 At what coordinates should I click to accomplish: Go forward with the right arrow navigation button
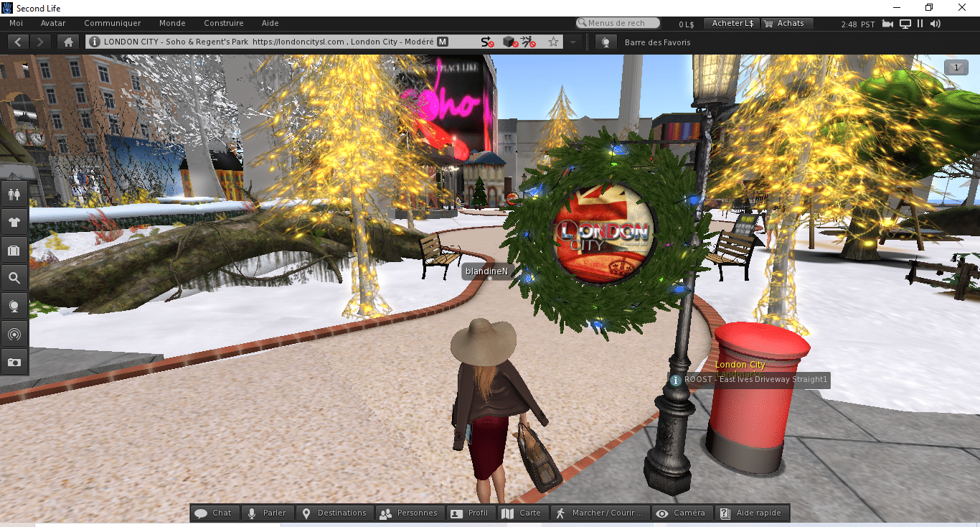tap(41, 42)
